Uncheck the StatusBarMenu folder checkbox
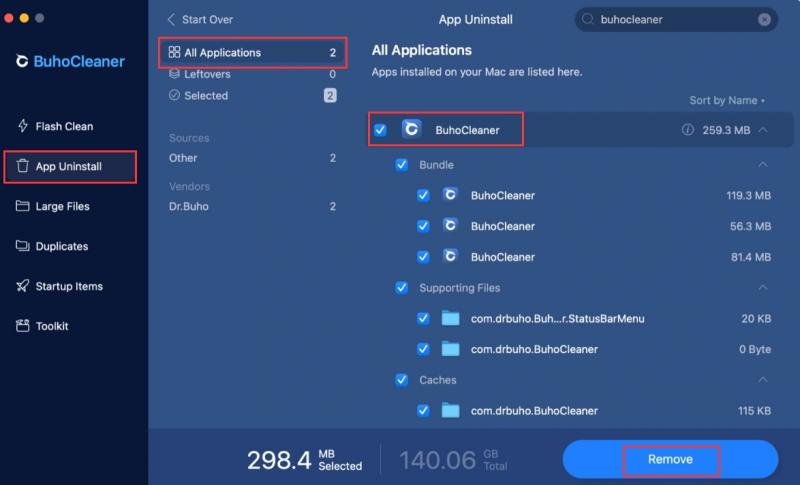Viewport: 800px width, 485px height. tap(423, 318)
